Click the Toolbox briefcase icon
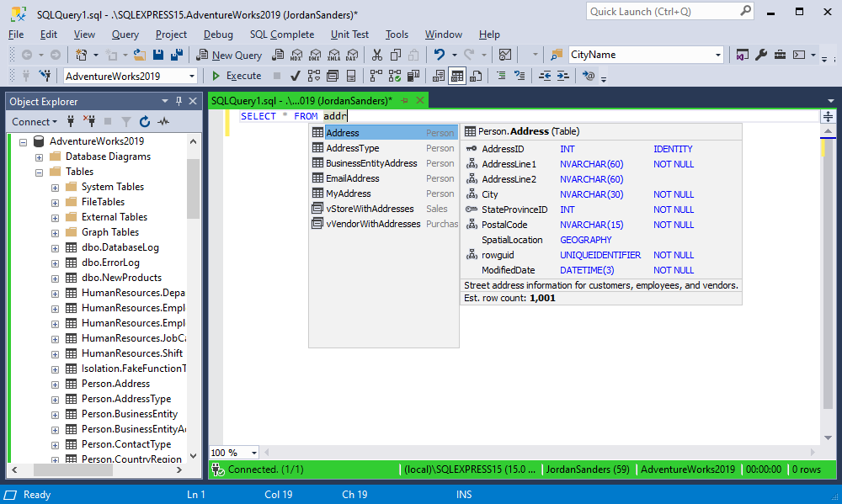The width and height of the screenshot is (842, 504). [x=780, y=55]
